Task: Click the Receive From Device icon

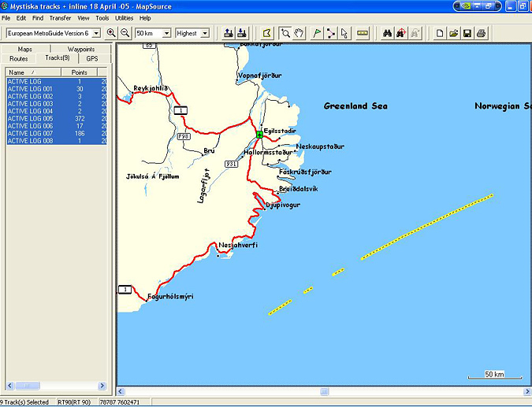Action: (242, 33)
